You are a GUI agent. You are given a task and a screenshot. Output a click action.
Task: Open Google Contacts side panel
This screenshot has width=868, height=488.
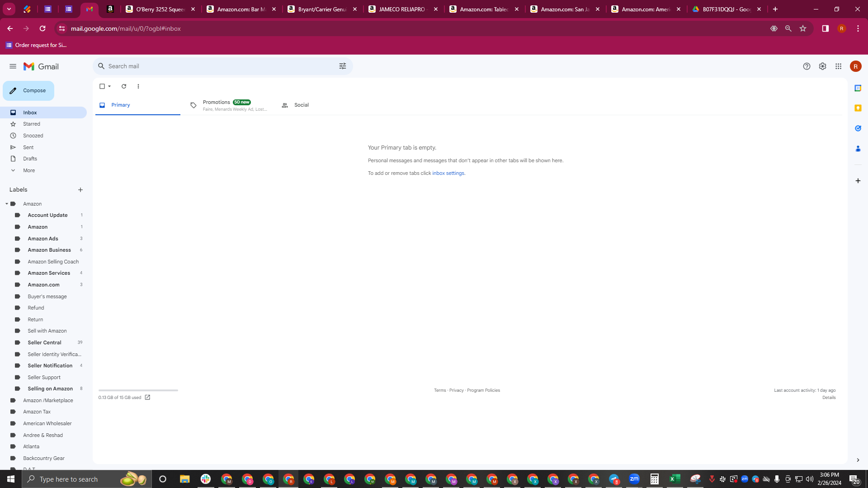click(x=858, y=149)
